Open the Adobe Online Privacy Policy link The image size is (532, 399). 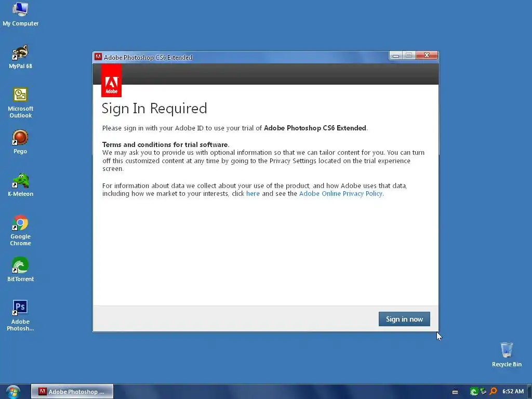click(341, 194)
